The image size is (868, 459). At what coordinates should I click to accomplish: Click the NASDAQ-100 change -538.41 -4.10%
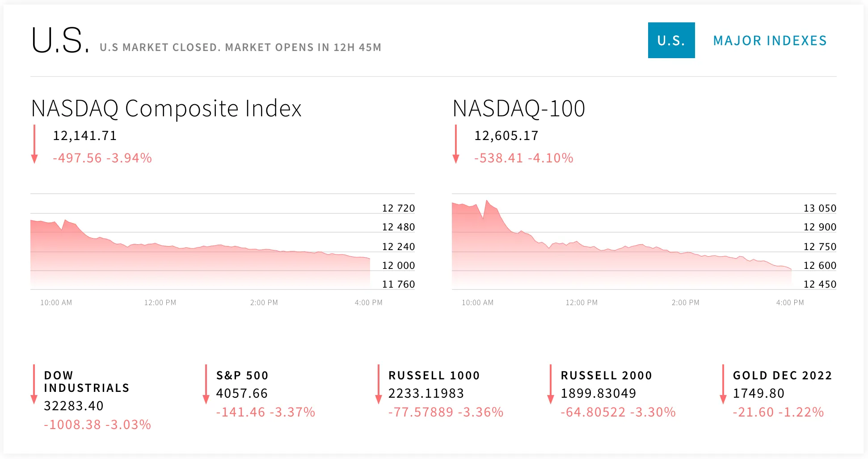[x=523, y=158]
